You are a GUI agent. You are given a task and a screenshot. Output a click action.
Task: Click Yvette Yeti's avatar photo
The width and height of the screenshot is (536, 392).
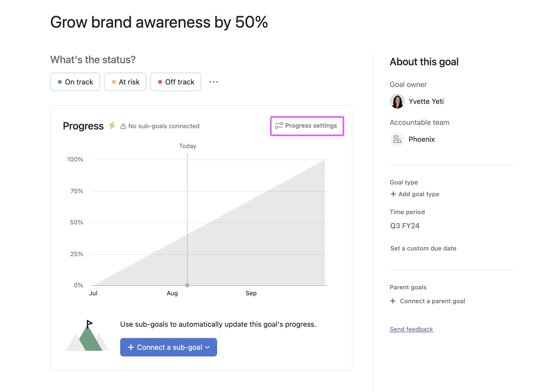tap(397, 101)
